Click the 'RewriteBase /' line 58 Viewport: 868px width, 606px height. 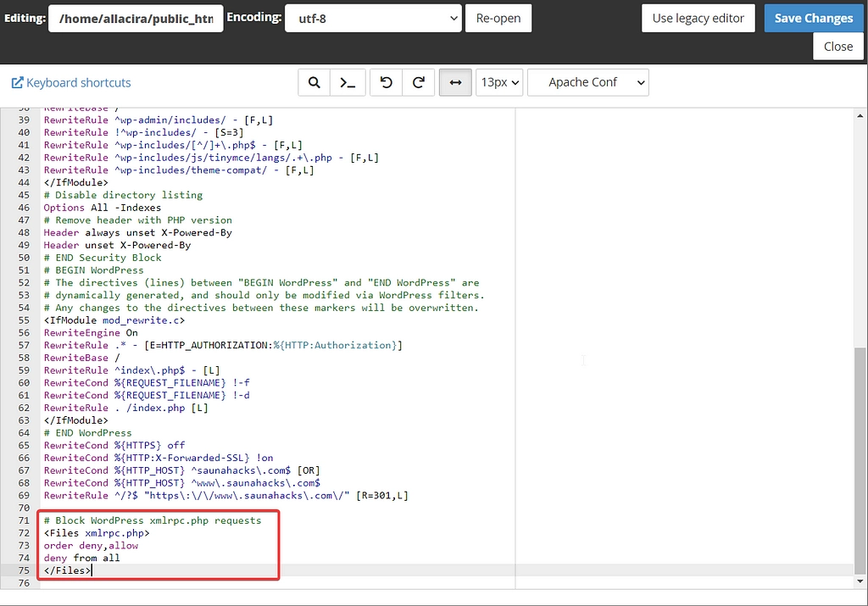tap(81, 358)
